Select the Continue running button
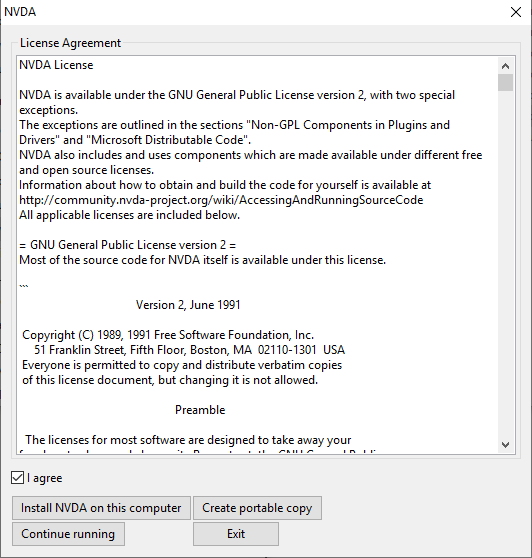This screenshot has width=532, height=558. (x=68, y=534)
